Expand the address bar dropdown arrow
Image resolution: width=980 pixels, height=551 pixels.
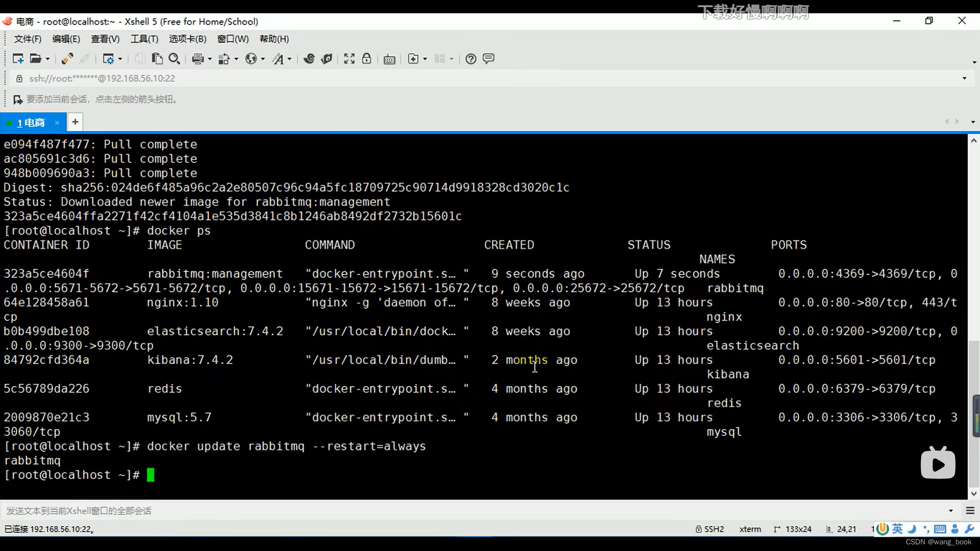(x=964, y=79)
